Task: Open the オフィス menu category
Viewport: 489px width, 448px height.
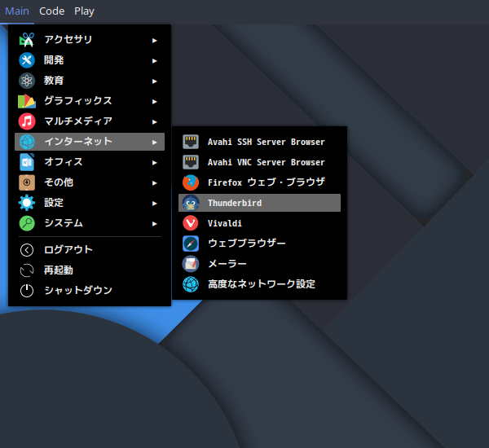Action: [x=90, y=162]
